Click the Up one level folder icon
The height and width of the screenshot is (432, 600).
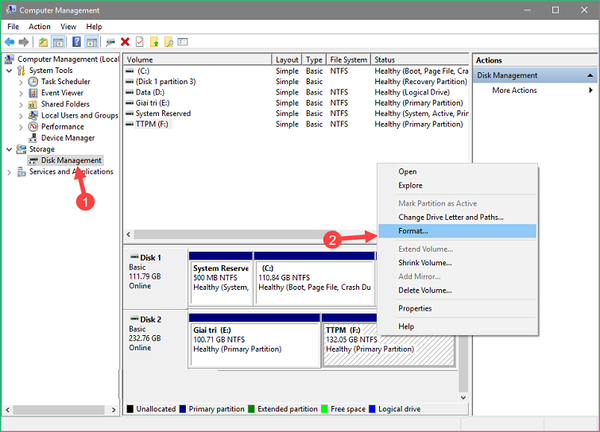click(44, 42)
